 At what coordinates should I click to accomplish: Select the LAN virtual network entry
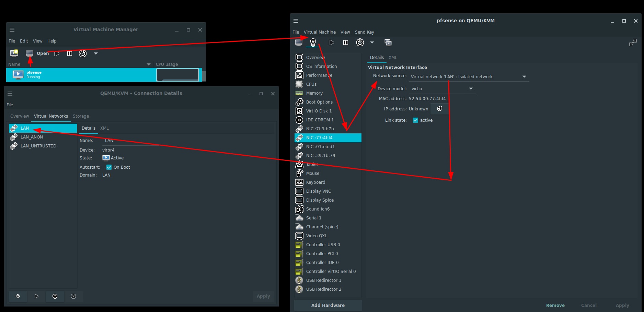43,128
